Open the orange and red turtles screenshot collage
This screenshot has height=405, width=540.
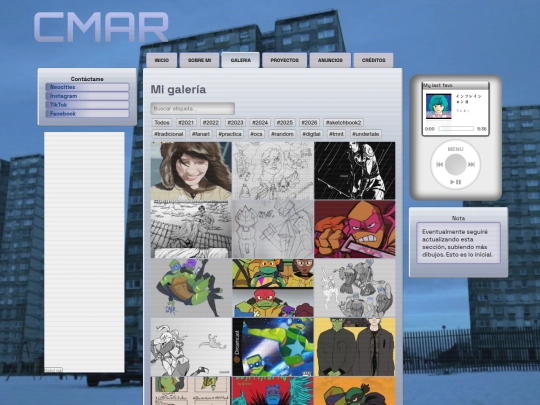pos(273,288)
